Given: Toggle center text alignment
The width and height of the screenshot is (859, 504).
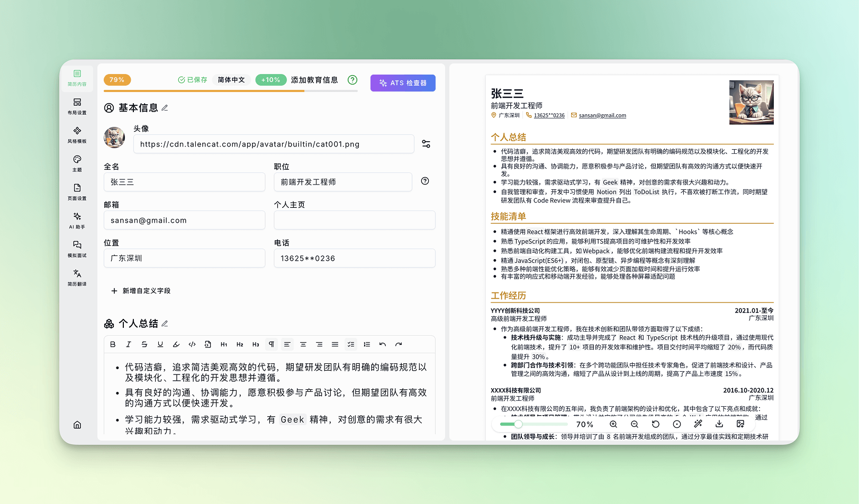Looking at the screenshot, I should tap(303, 344).
